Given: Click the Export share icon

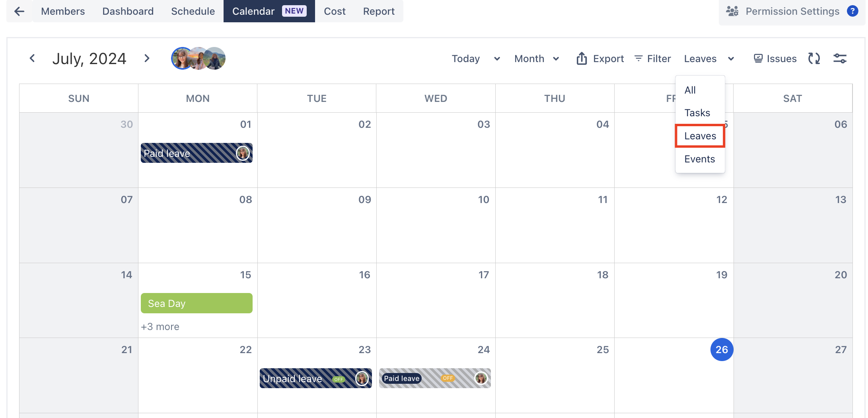Looking at the screenshot, I should click(582, 59).
